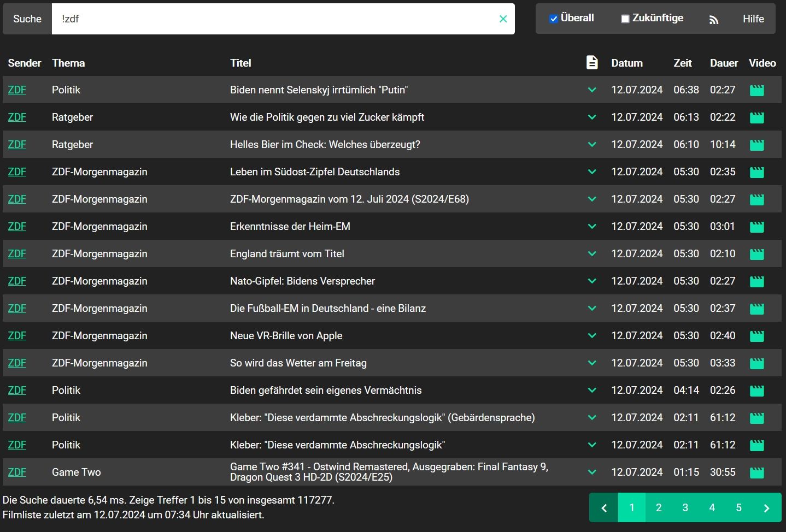Open video icon for Erkenntnisse der Heim-EM
786x532 pixels.
pyautogui.click(x=756, y=227)
